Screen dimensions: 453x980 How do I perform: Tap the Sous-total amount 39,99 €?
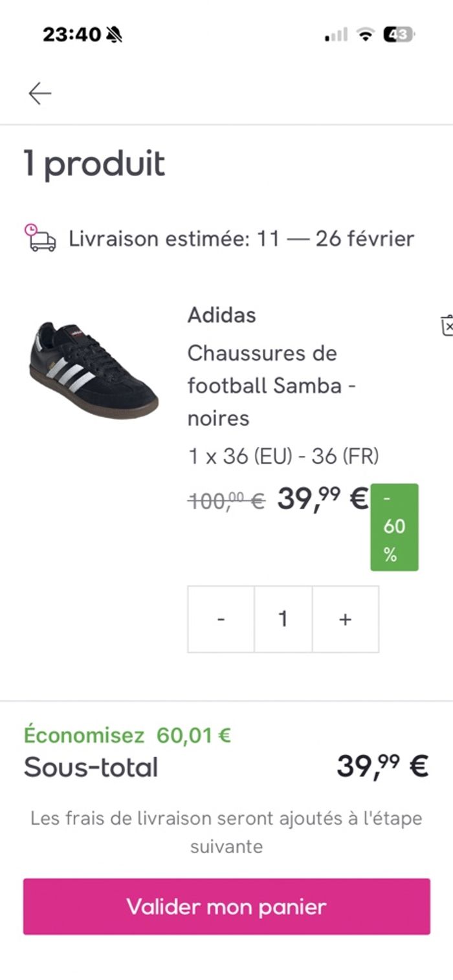382,768
